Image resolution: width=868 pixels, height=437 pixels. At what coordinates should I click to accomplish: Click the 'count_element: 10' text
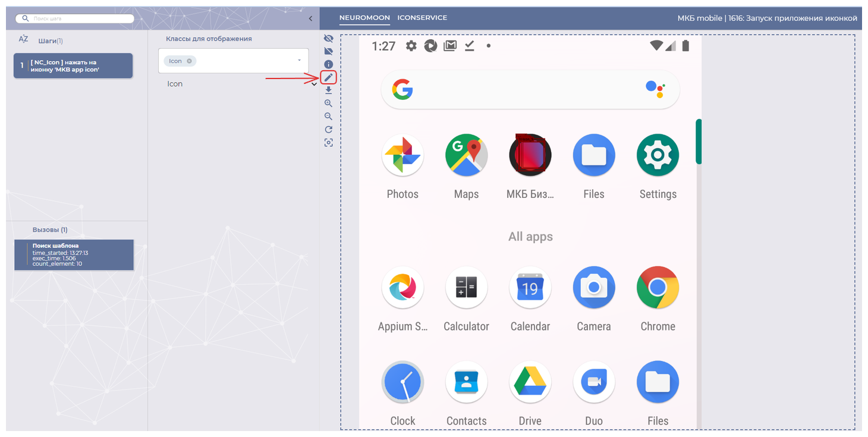click(57, 263)
